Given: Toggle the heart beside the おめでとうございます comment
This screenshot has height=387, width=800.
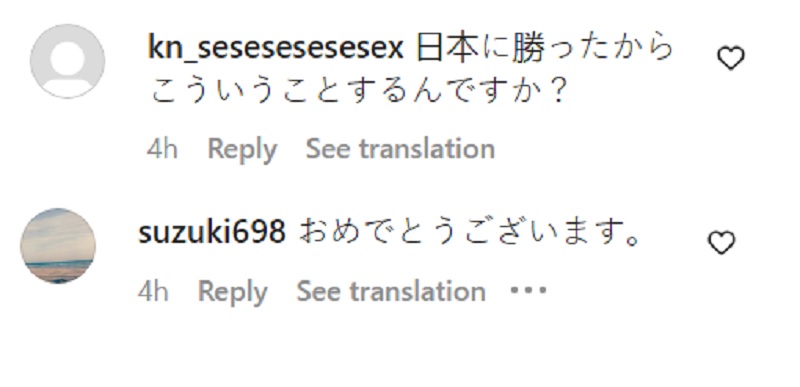Looking at the screenshot, I should click(x=721, y=242).
